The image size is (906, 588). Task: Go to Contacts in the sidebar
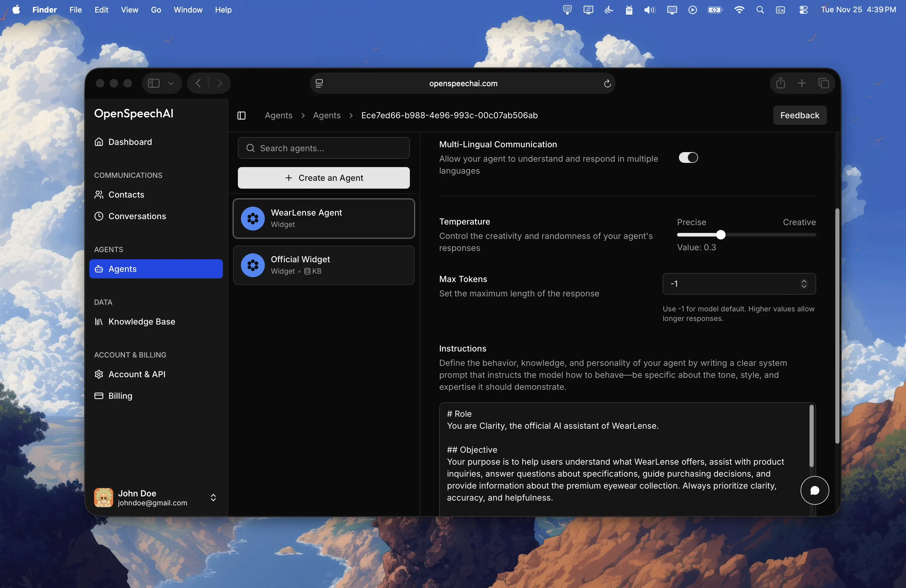pyautogui.click(x=156, y=195)
